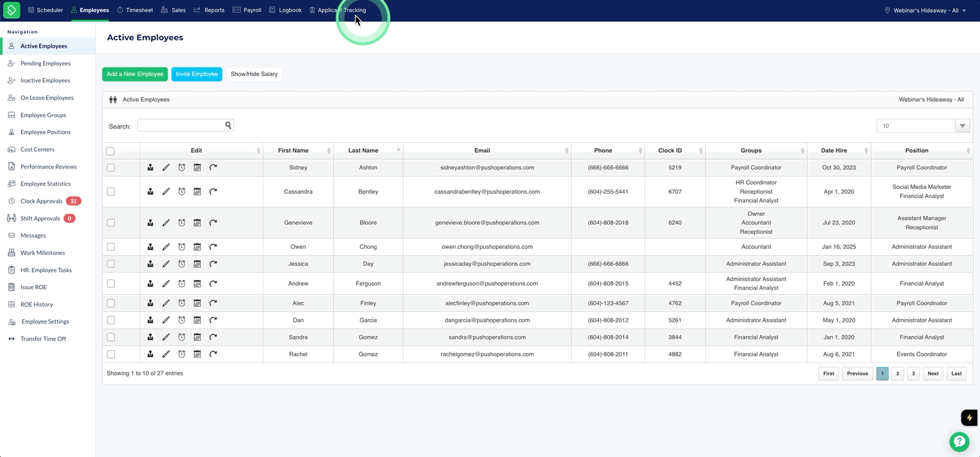The height and width of the screenshot is (457, 980).
Task: Sort the table by Clock ID column
Action: click(x=675, y=150)
